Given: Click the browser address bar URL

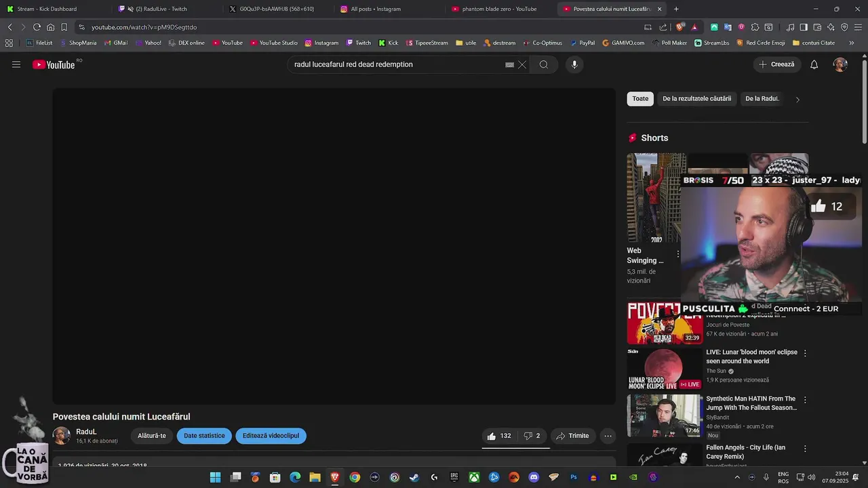Looking at the screenshot, I should (144, 27).
